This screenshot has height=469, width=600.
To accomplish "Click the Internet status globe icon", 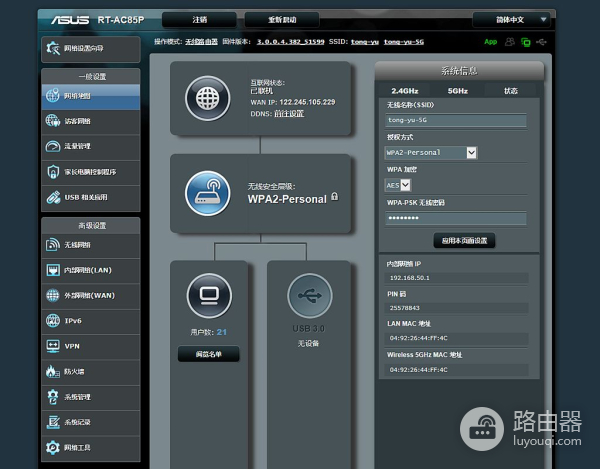I will (x=207, y=99).
